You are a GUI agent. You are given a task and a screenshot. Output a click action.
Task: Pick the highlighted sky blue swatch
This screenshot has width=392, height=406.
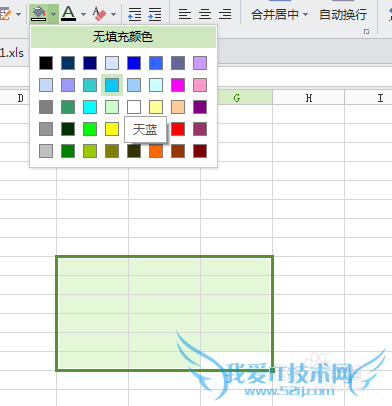[112, 85]
